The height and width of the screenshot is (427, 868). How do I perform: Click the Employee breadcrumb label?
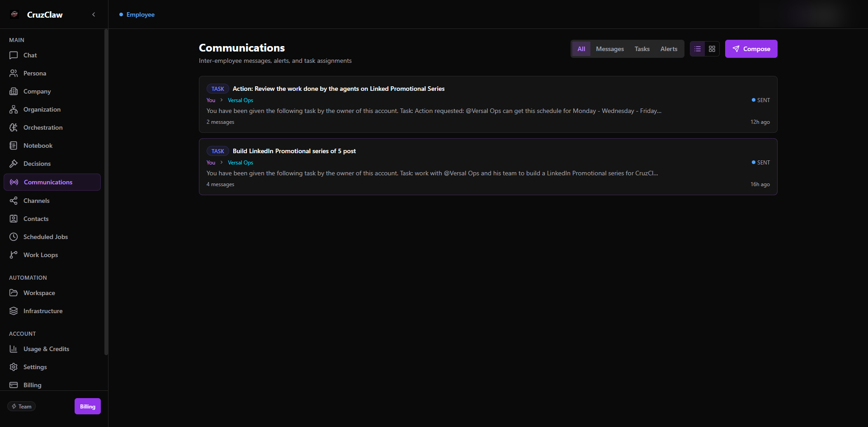141,14
